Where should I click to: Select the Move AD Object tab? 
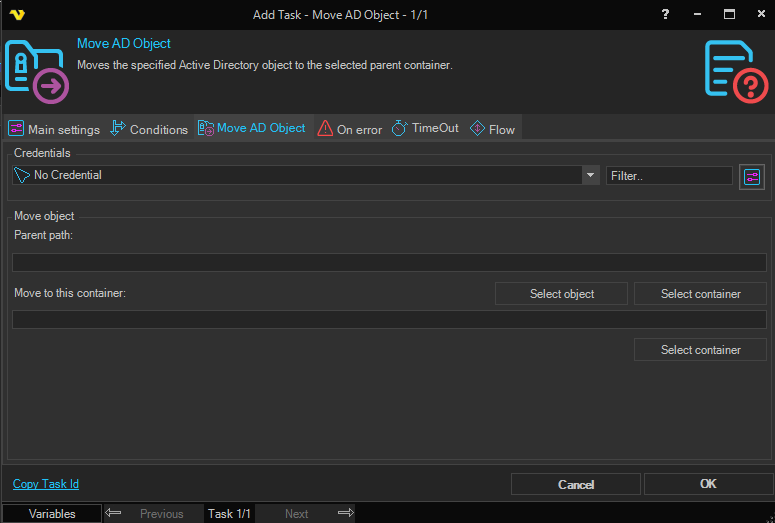tap(252, 128)
